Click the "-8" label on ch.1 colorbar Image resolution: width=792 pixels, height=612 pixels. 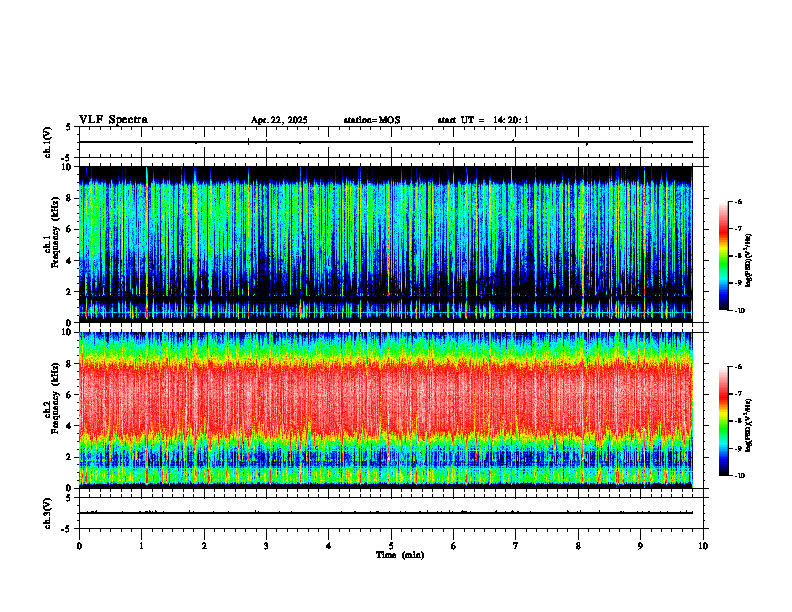pyautogui.click(x=738, y=256)
